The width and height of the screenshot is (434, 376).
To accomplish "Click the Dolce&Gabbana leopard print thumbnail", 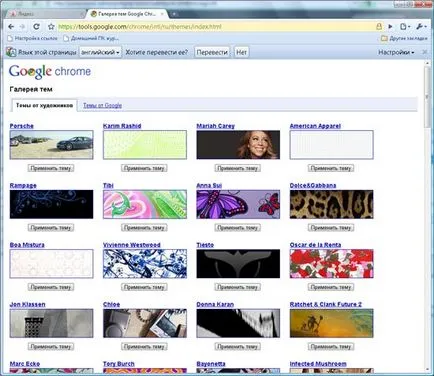I will [x=332, y=204].
